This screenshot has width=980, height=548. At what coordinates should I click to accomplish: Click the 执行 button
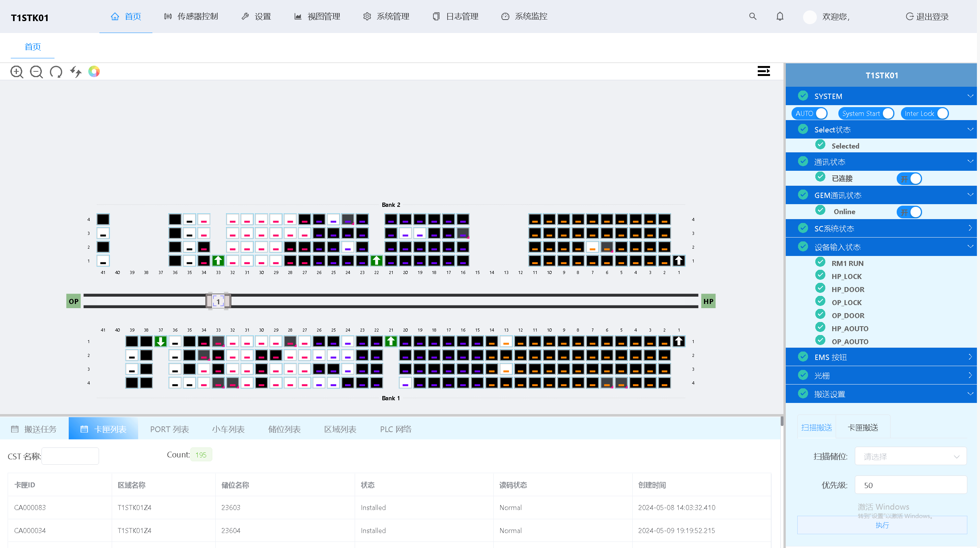click(x=882, y=525)
